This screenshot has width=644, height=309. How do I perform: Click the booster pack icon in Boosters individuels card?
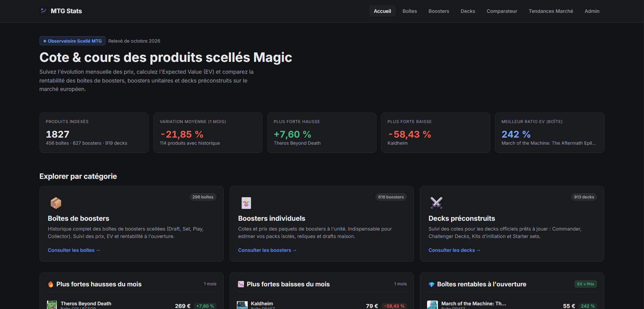(x=246, y=203)
